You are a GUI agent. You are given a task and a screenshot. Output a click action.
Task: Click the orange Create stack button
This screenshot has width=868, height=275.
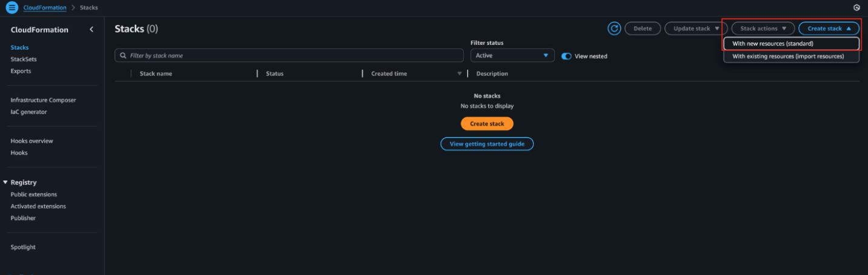(487, 124)
